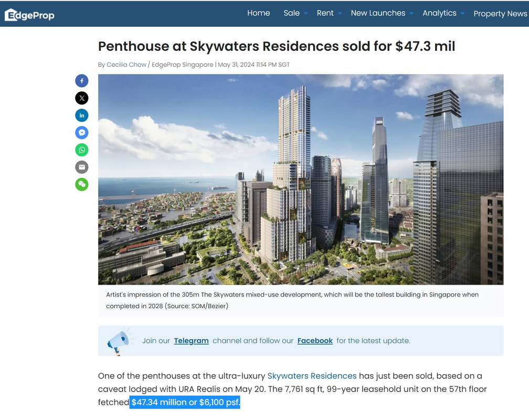Open the Analytics menu
The image size is (529, 420).
click(x=439, y=13)
